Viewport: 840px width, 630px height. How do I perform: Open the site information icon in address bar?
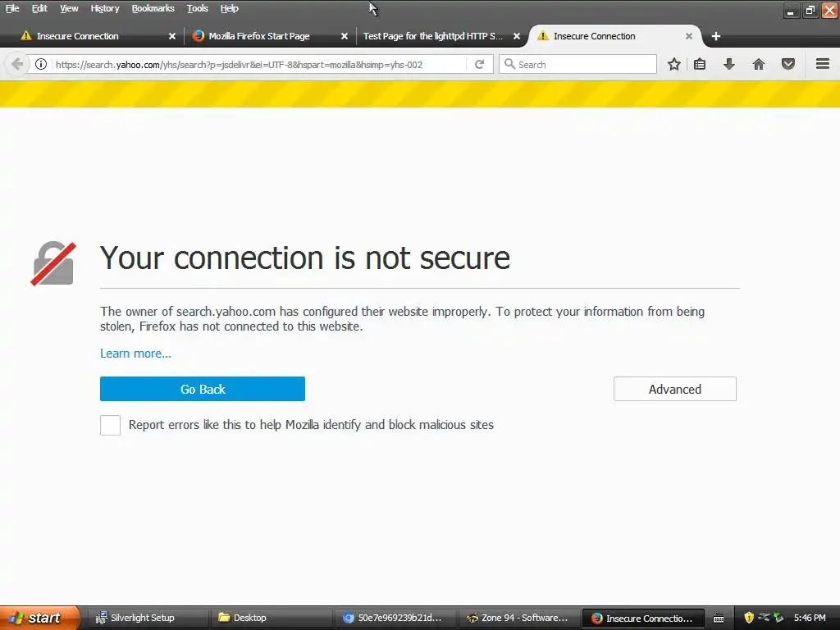(x=41, y=64)
